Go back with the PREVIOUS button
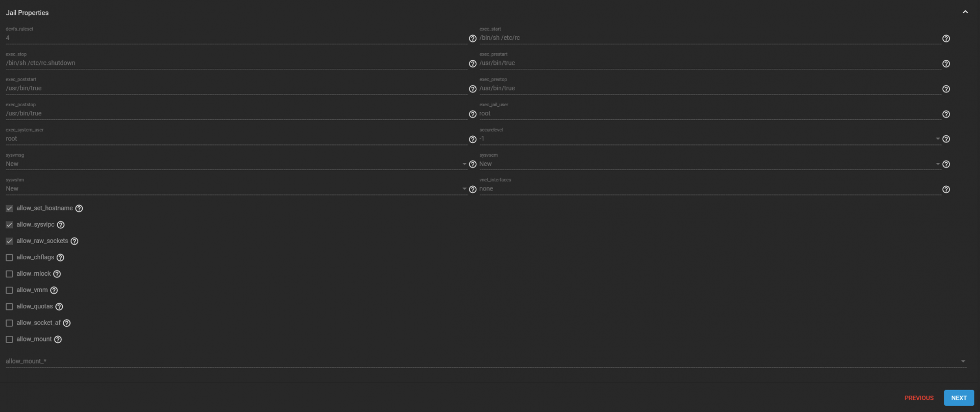Viewport: 980px width, 412px height. click(x=919, y=398)
